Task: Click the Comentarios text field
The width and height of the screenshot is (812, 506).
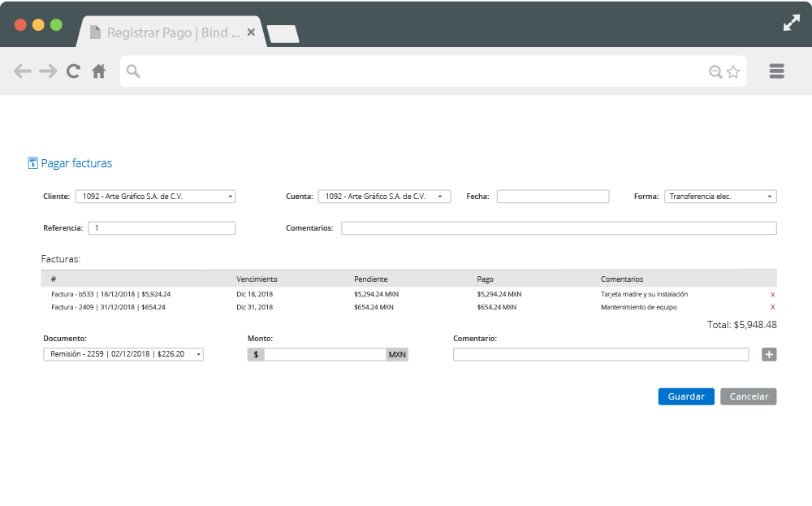Action: pos(559,228)
